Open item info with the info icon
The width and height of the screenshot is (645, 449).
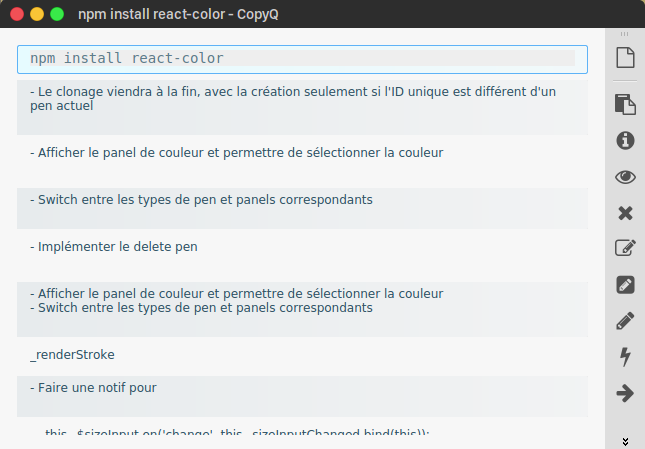click(x=626, y=140)
